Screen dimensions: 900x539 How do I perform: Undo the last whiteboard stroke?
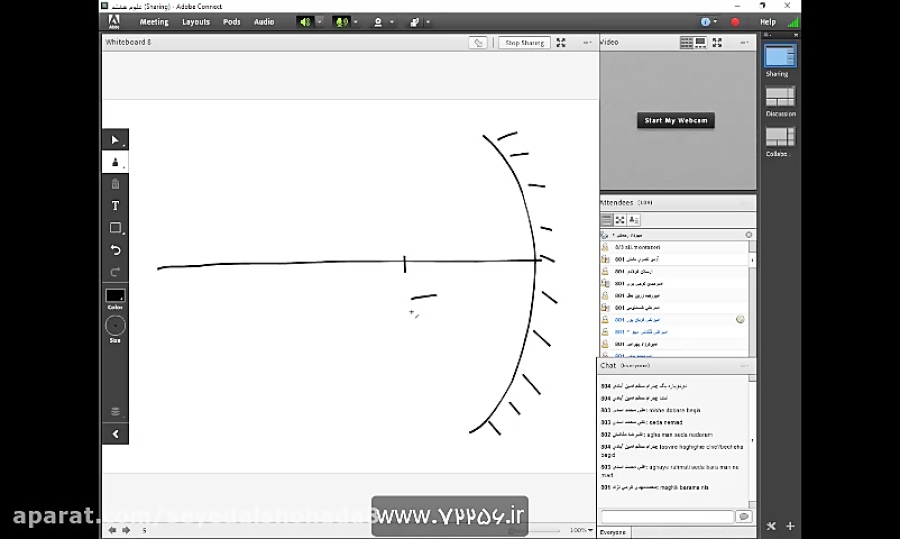point(115,250)
